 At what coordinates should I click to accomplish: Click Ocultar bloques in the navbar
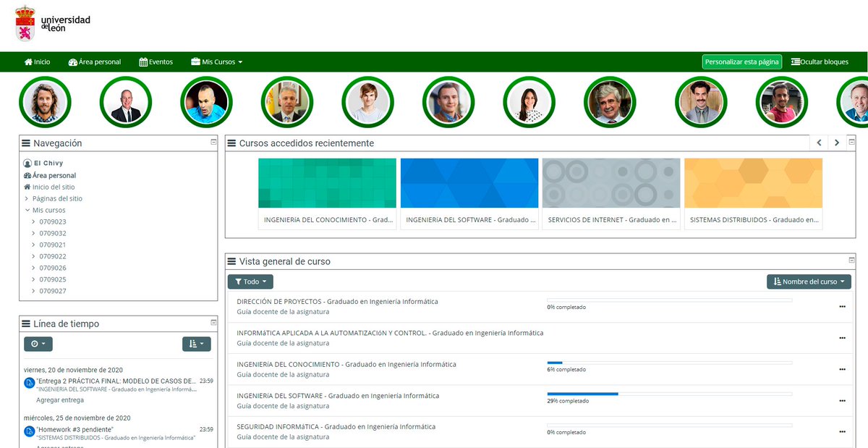[820, 62]
